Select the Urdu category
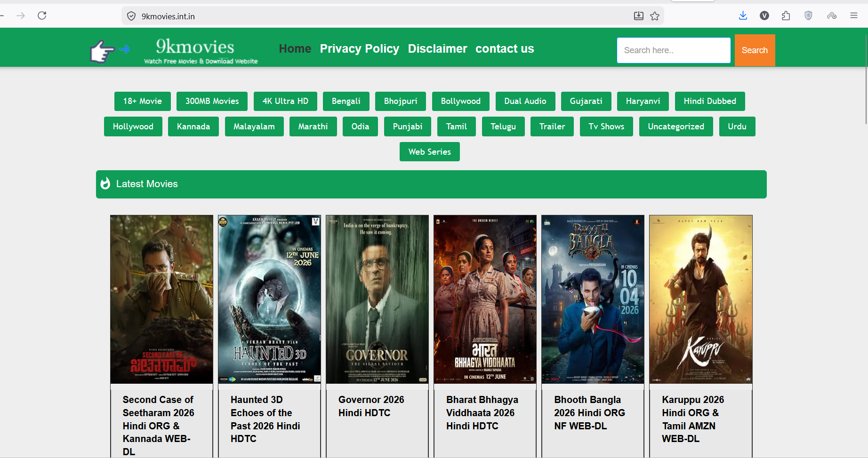This screenshot has height=458, width=868. coord(737,126)
